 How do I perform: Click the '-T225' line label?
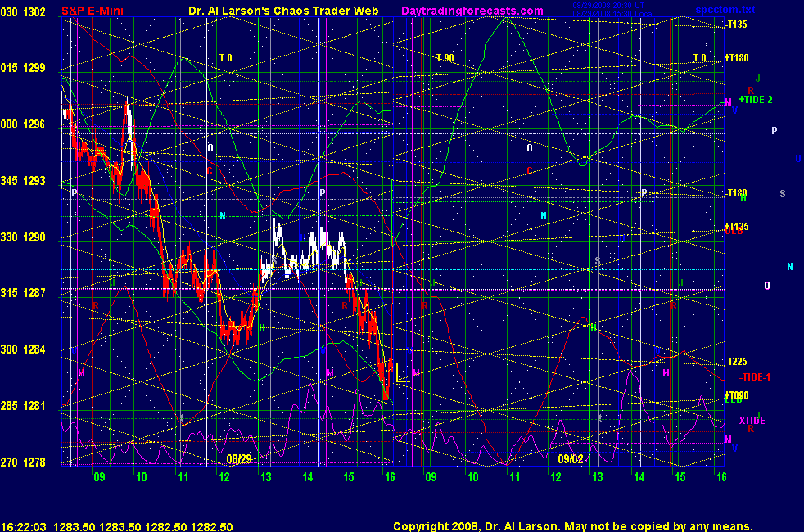pos(737,362)
